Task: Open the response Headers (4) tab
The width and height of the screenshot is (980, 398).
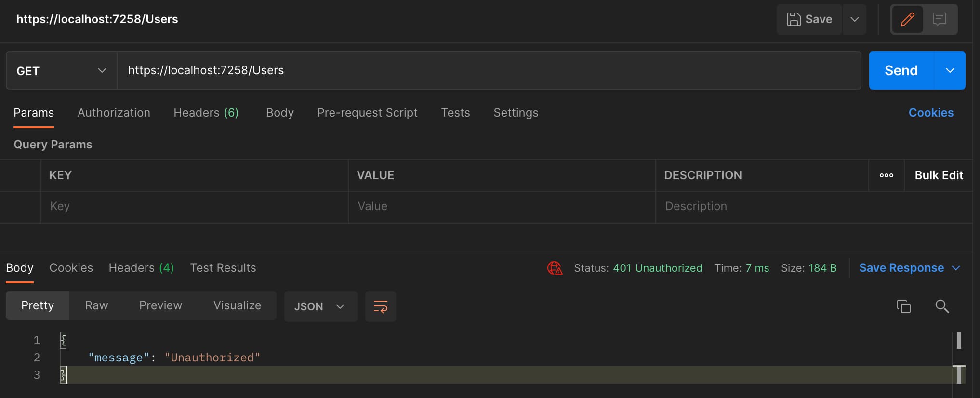Action: (x=141, y=268)
